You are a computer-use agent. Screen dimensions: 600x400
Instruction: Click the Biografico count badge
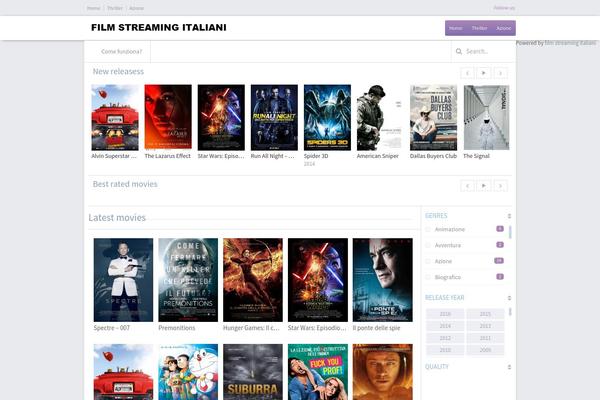tap(500, 276)
